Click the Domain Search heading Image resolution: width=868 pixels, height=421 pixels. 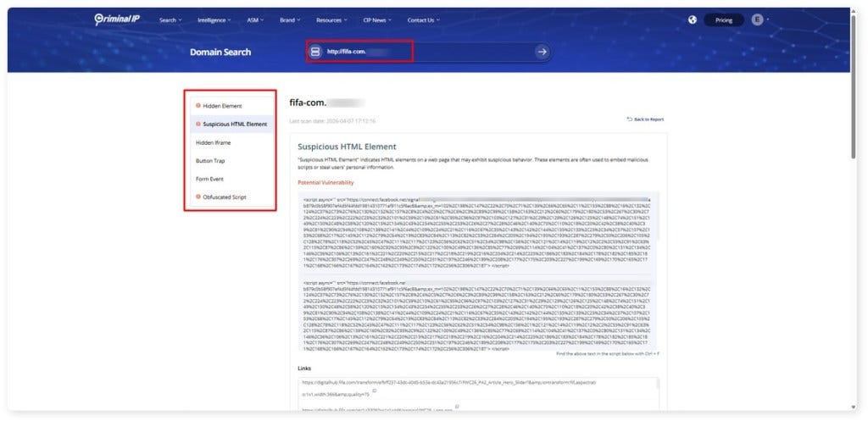click(x=220, y=52)
